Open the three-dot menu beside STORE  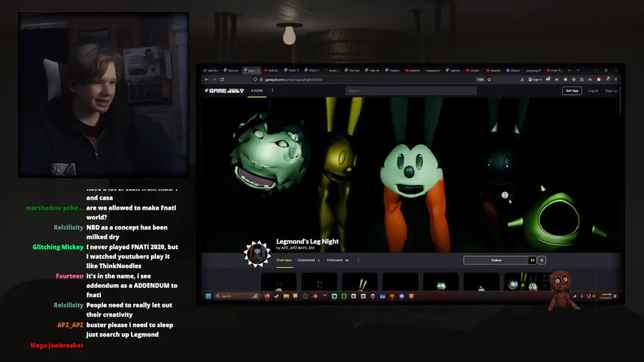273,91
